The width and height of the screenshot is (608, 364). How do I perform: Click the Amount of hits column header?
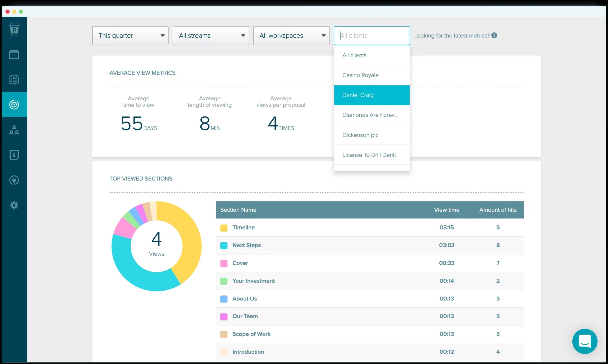pyautogui.click(x=498, y=210)
